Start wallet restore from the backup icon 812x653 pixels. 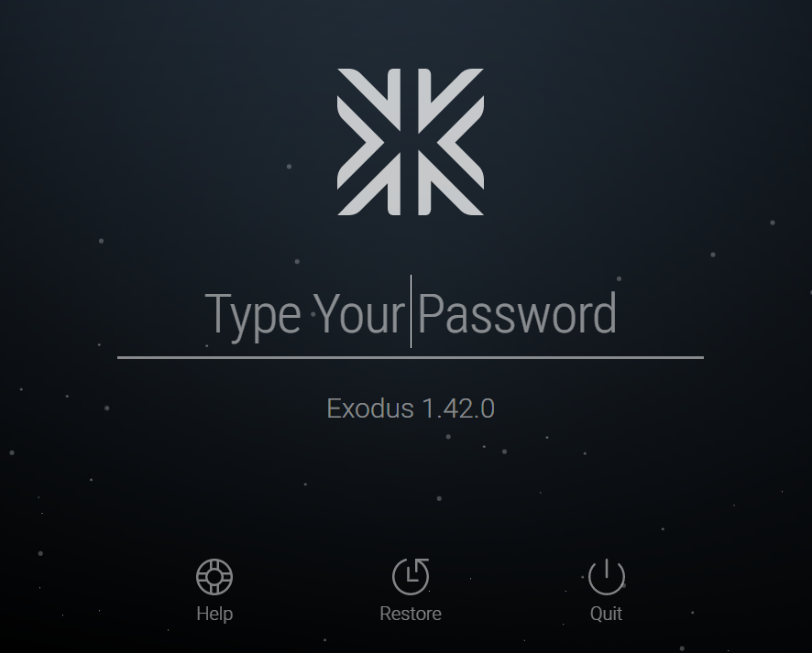pos(411,576)
